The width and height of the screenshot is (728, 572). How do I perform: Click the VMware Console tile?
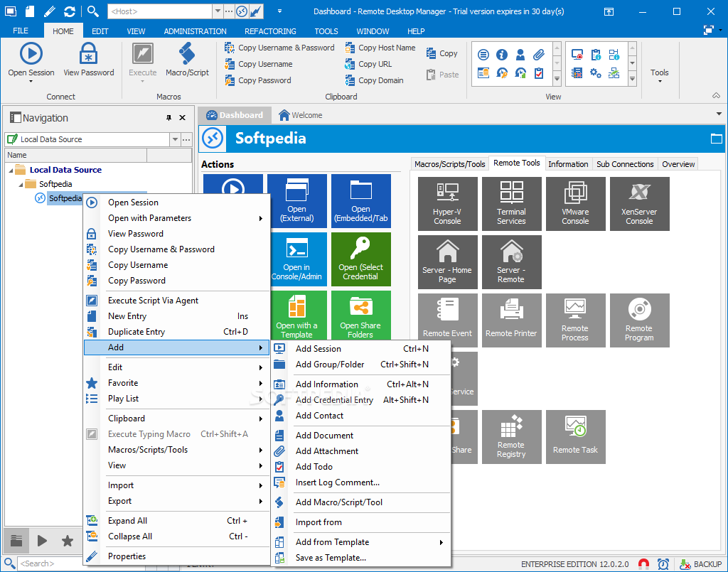click(x=576, y=204)
